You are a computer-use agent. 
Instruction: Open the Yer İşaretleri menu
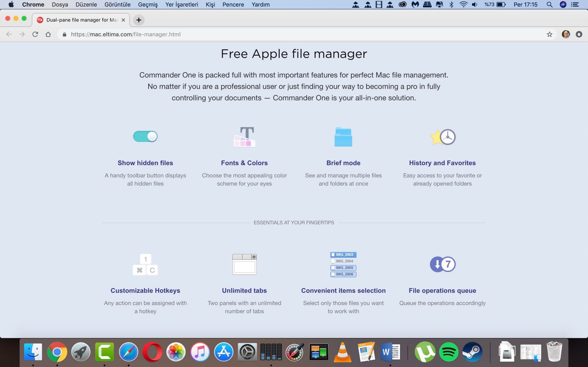(181, 5)
